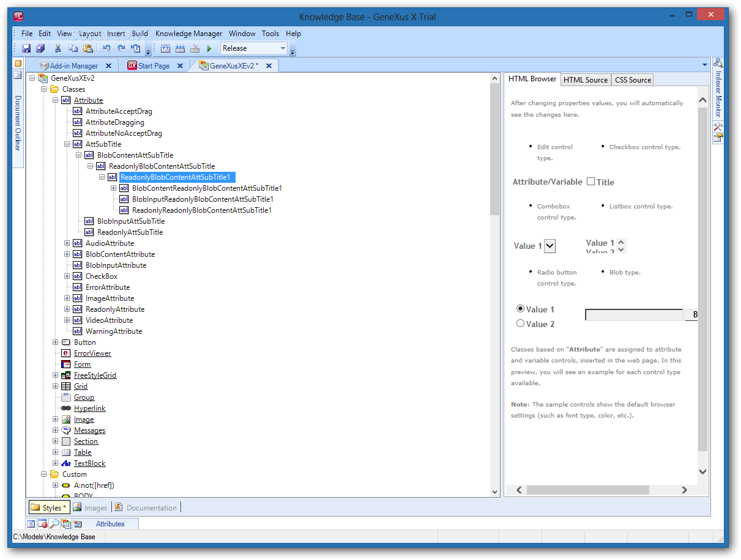Click the Cut scissors icon

coord(58,48)
